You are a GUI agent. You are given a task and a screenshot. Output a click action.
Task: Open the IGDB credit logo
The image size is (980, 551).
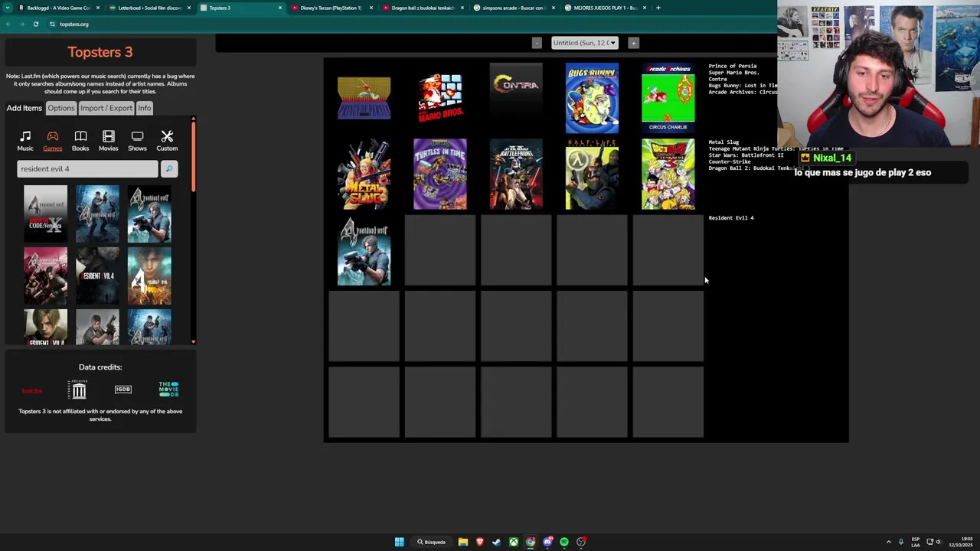(x=123, y=390)
